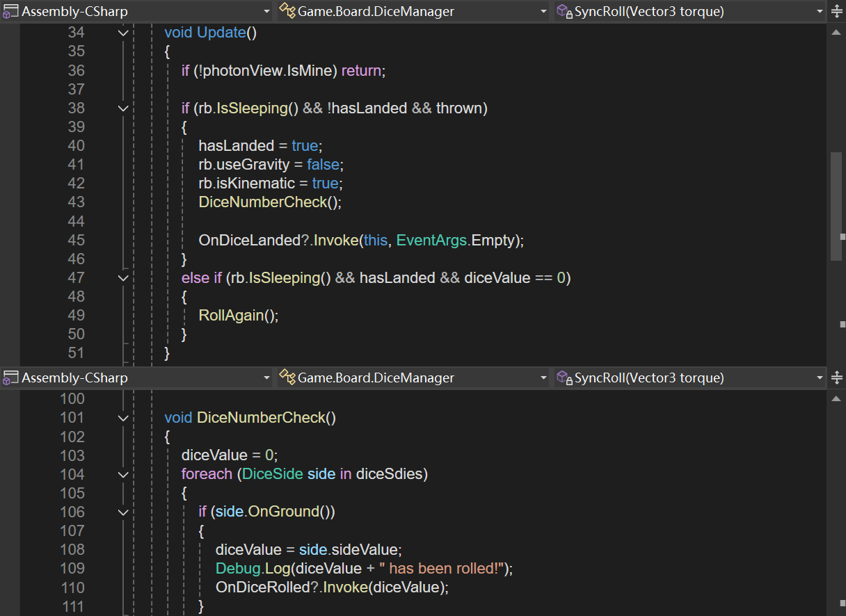Viewport: 846px width, 616px height.
Task: Collapse the if (side.OnGround()) block at line 106
Action: point(123,512)
